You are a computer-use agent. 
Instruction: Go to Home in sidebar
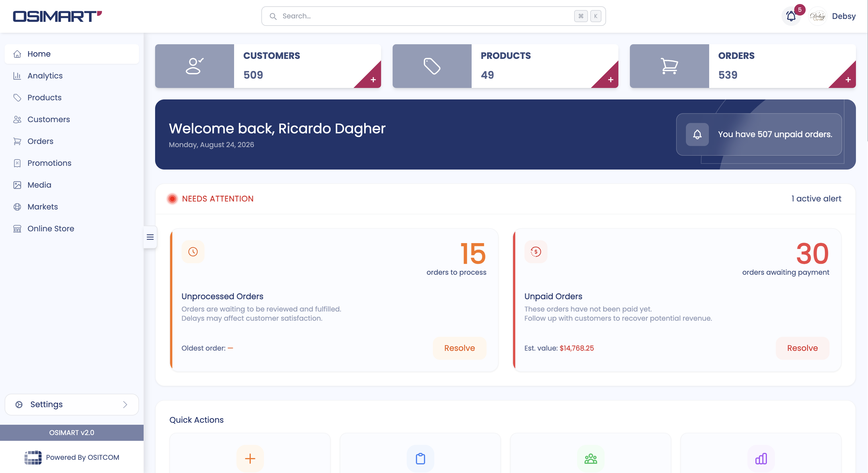[72, 54]
